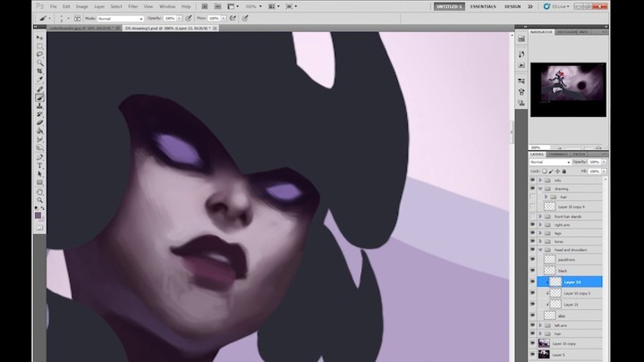Image resolution: width=644 pixels, height=362 pixels.
Task: Open the Window menu
Action: click(167, 6)
